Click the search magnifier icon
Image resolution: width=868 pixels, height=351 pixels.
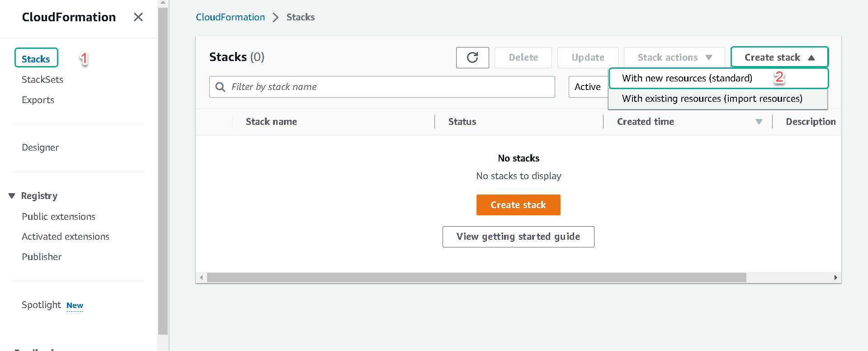click(220, 87)
